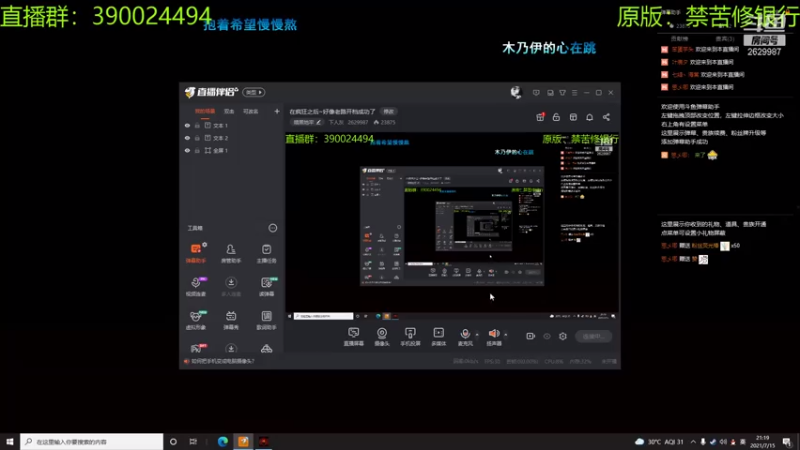Open the user avatar in title bar
The width and height of the screenshot is (800, 450).
(x=516, y=92)
